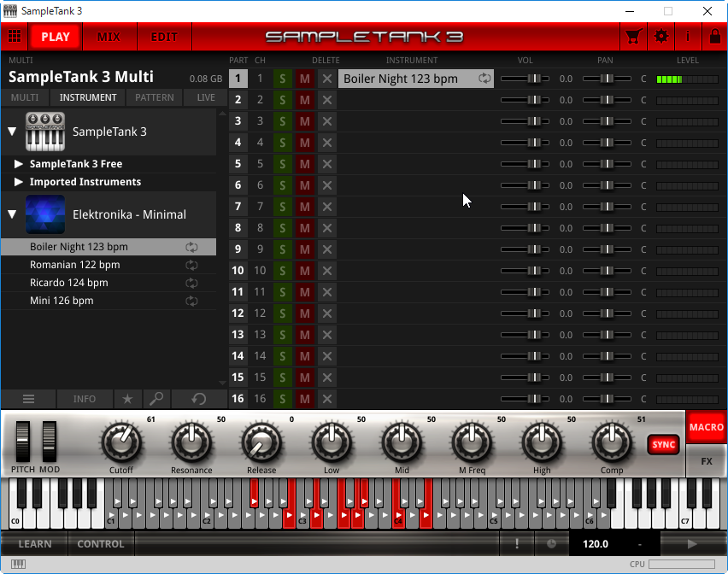Click the reload/undo arrow icon in browser
Screen dimensions: 728x574
click(199, 399)
